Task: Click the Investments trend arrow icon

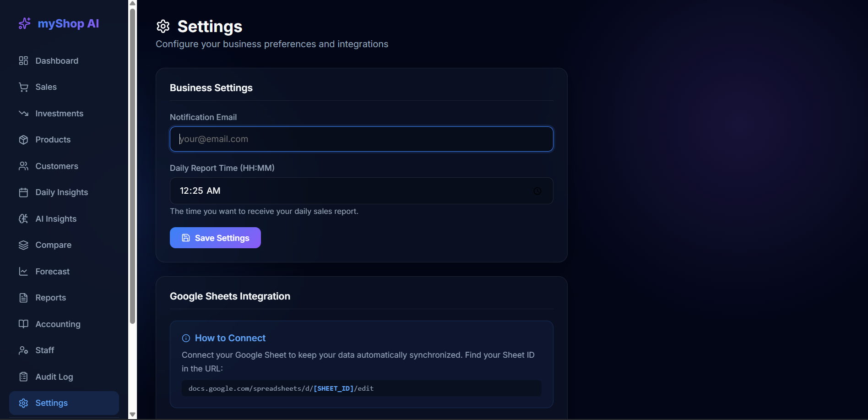Action: tap(23, 114)
